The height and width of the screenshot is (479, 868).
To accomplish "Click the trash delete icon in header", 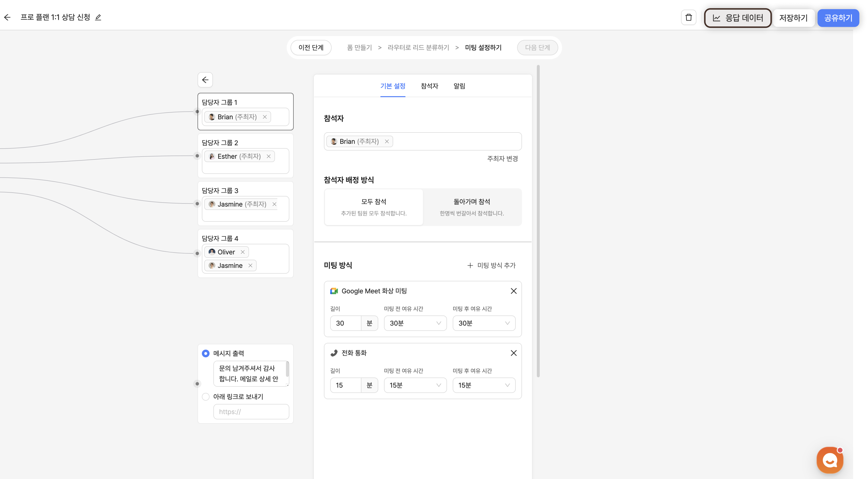I will point(688,17).
